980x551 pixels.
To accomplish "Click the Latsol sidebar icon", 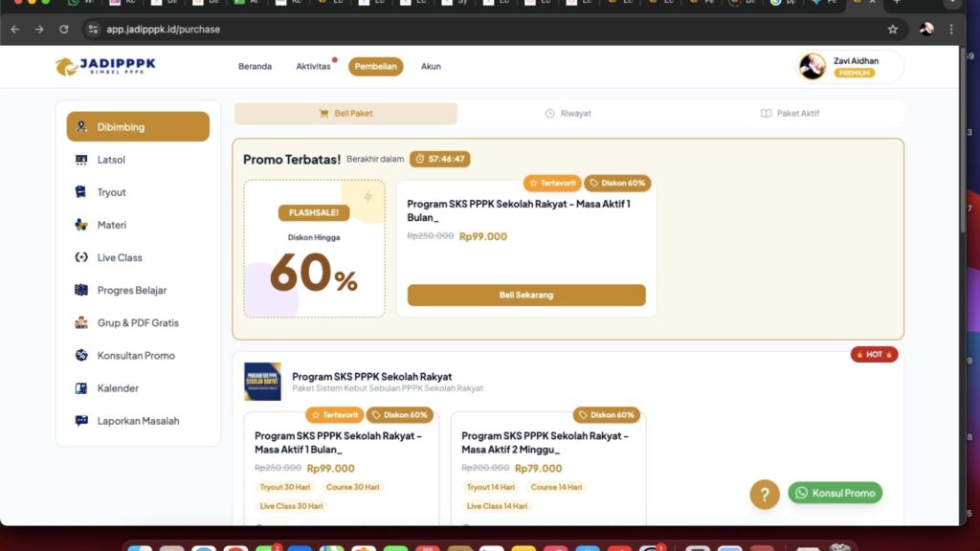I will 81,160.
